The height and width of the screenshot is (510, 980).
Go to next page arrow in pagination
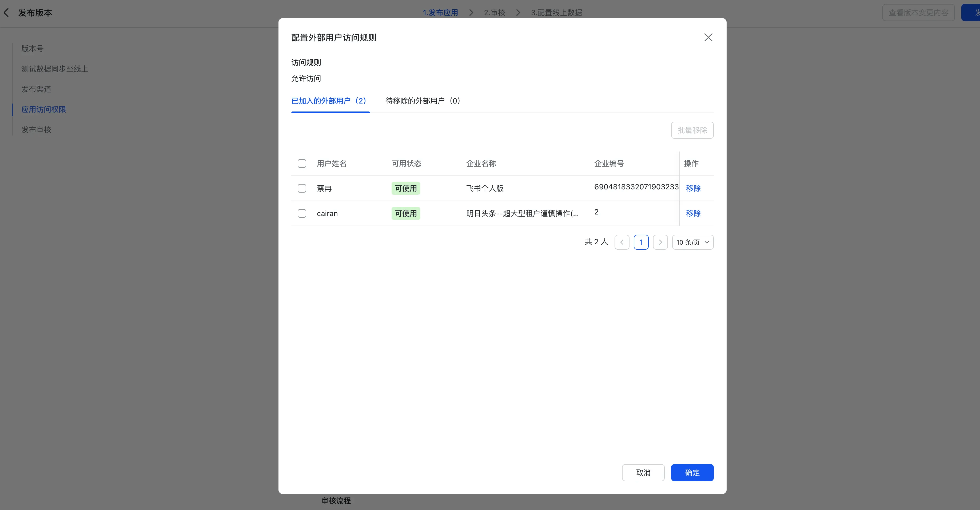[x=660, y=242]
